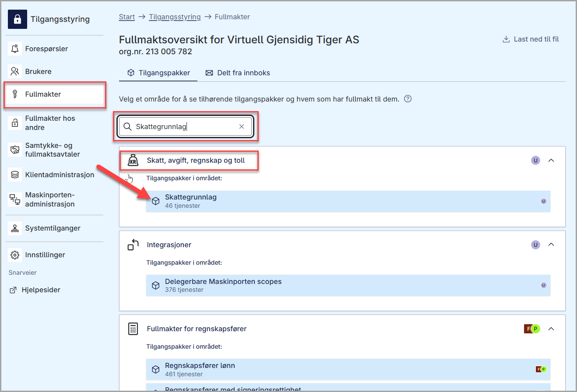
Task: Clear the Skattegrunnlag search with the X
Action: point(242,126)
